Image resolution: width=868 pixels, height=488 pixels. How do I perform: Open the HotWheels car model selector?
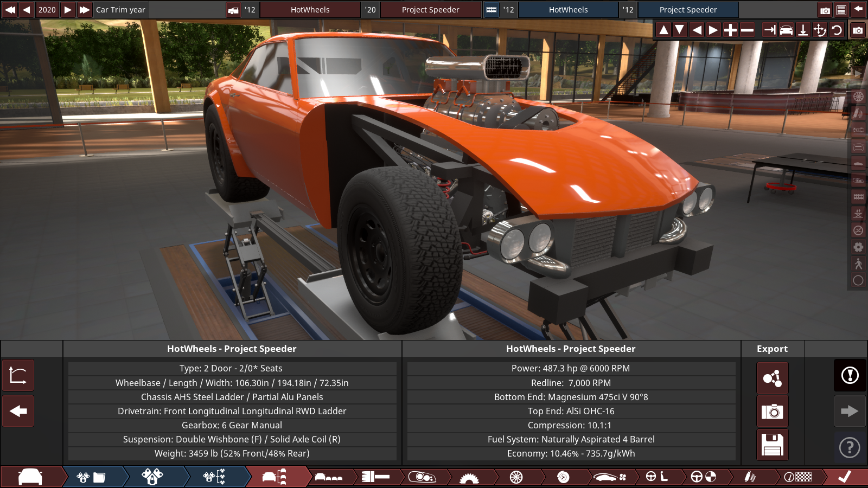point(310,10)
